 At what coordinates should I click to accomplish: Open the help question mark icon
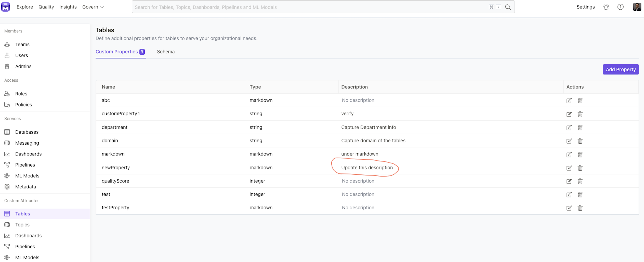(x=621, y=7)
